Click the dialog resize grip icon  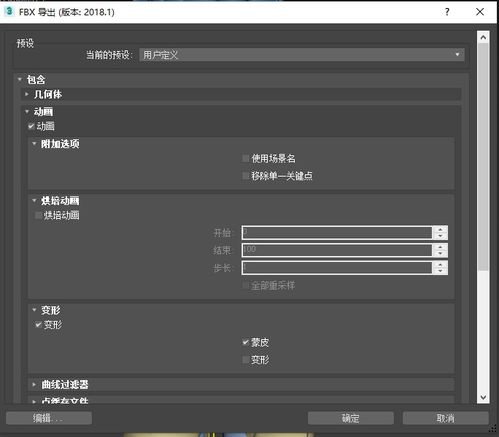coord(494,428)
